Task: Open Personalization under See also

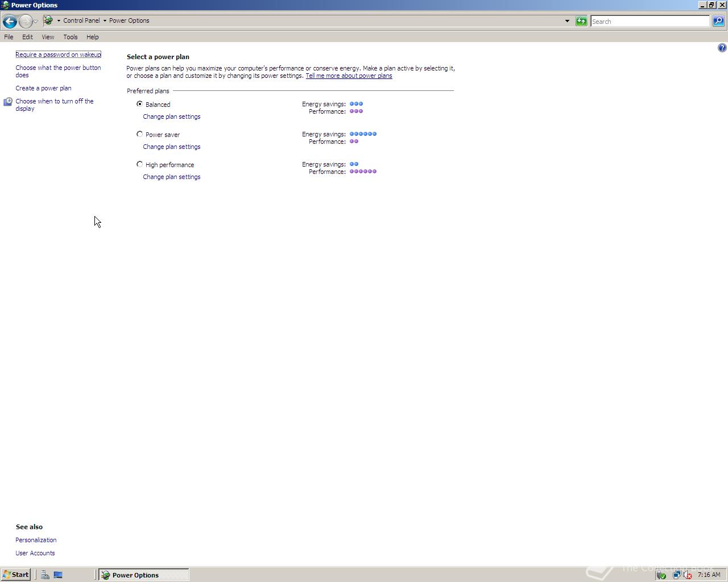Action: [x=36, y=540]
